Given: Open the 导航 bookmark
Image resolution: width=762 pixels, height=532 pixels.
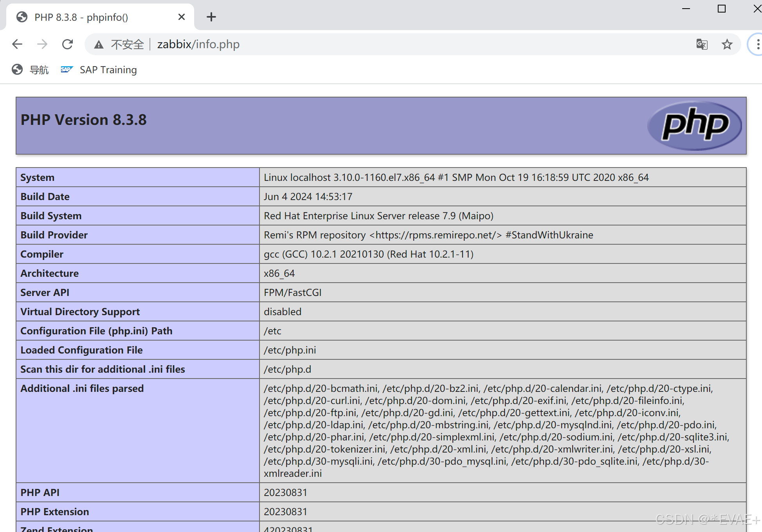Looking at the screenshot, I should click(x=39, y=69).
